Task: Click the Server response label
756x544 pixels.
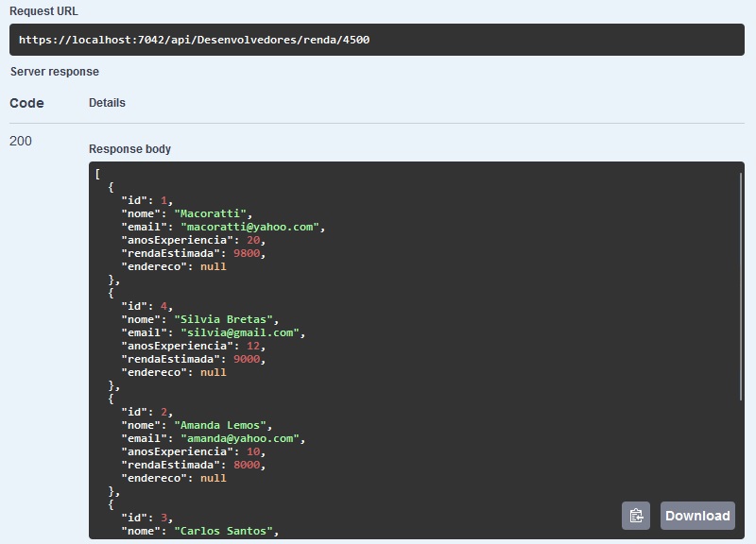Action: [54, 72]
